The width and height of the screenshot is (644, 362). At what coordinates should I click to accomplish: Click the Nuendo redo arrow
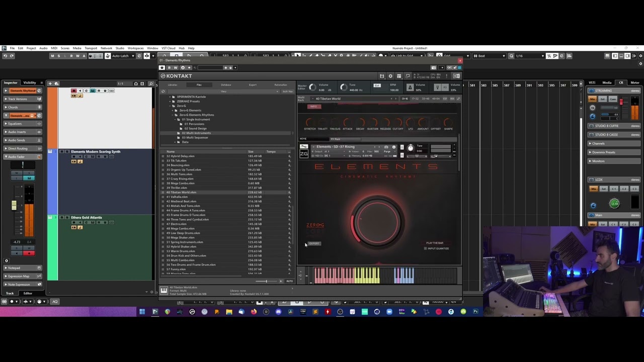pyautogui.click(x=12, y=56)
